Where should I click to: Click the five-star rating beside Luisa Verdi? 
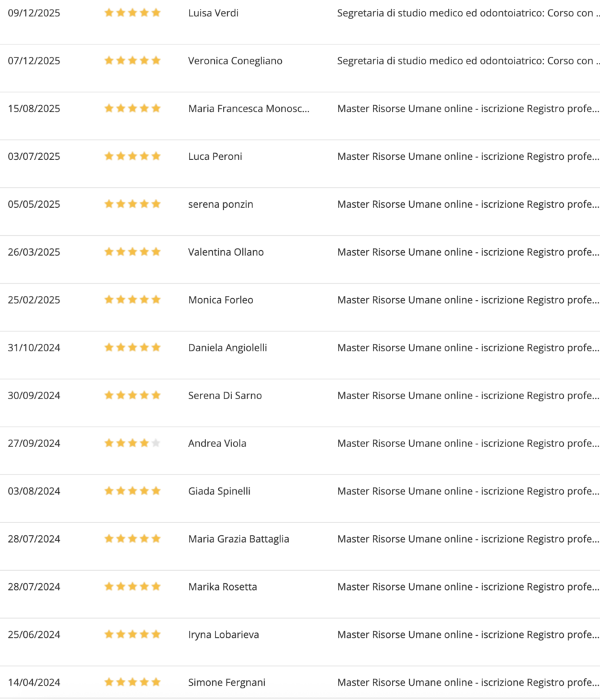(x=132, y=13)
